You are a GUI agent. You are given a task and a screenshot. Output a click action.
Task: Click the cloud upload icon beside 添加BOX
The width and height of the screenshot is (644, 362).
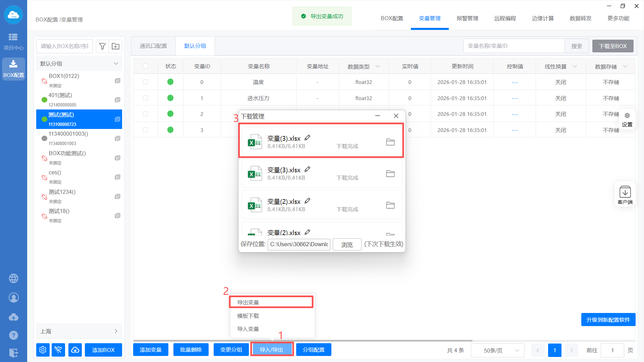[75, 350]
